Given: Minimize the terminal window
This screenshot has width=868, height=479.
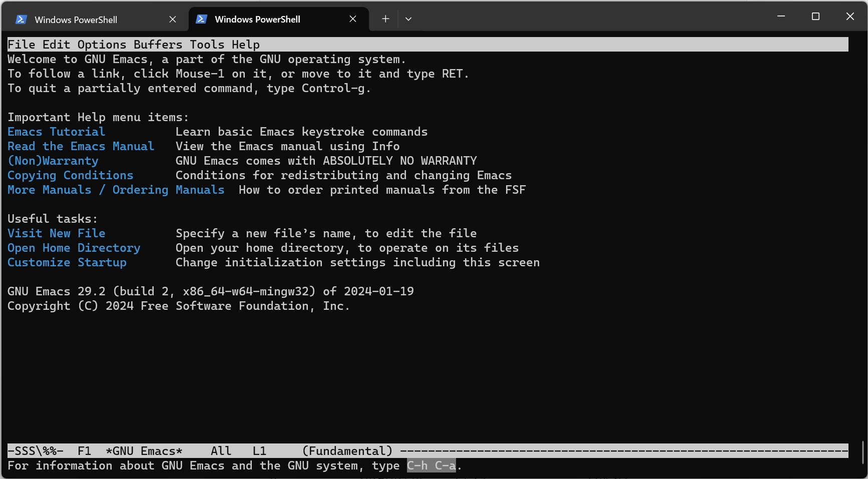Looking at the screenshot, I should click(x=781, y=17).
